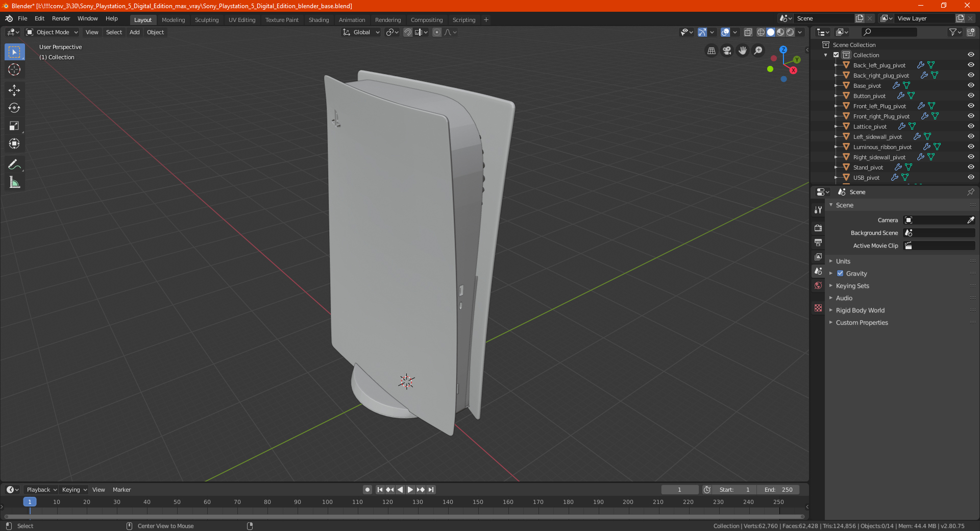This screenshot has width=980, height=531.
Task: Switch to rendered viewport shading
Action: [x=790, y=32]
